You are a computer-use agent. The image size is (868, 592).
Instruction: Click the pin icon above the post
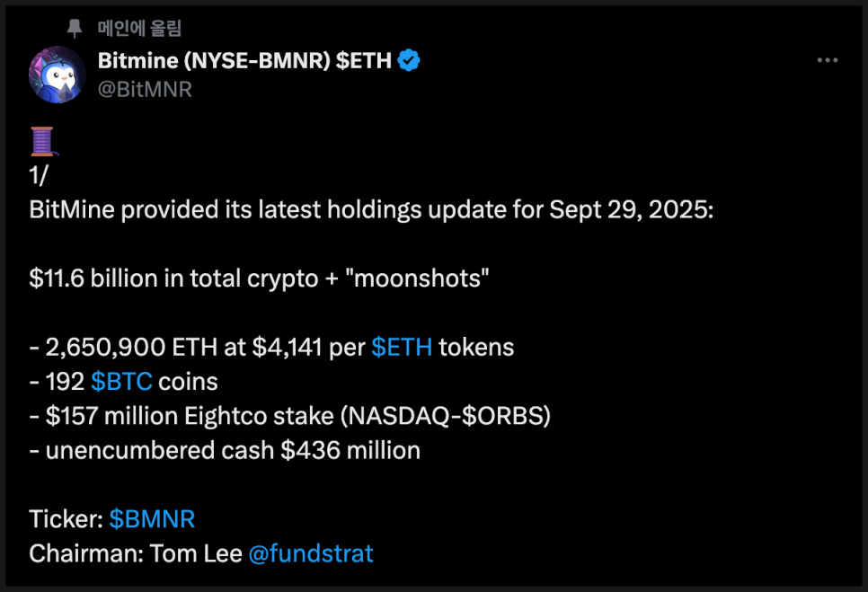pos(75,28)
